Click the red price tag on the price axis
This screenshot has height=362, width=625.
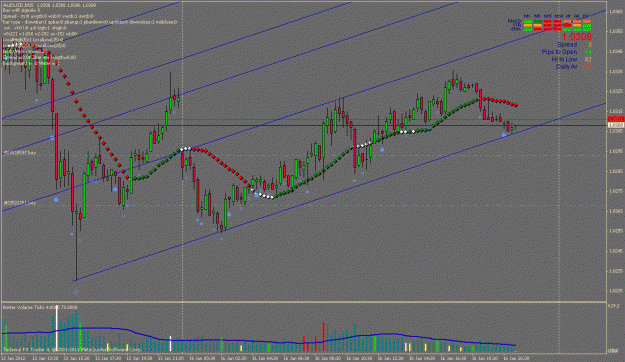[x=616, y=119]
